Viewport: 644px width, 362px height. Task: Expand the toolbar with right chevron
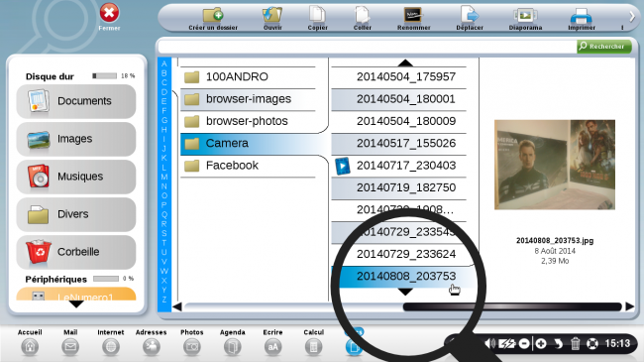click(x=632, y=17)
